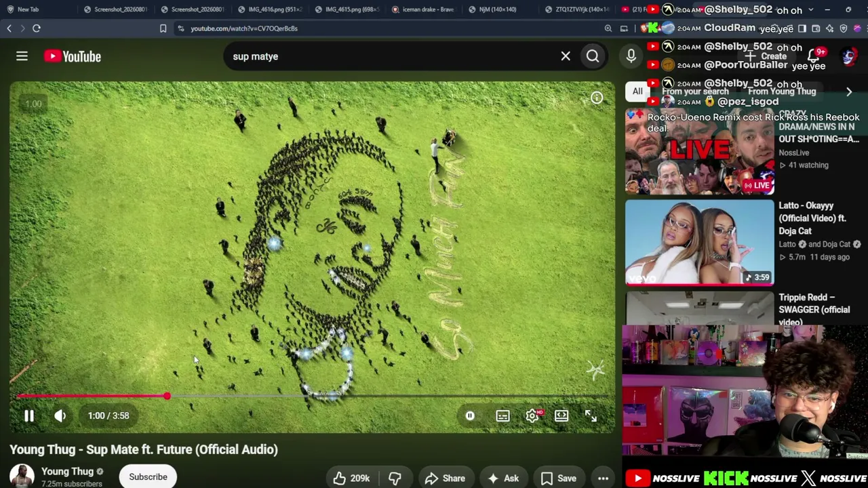
Task: Pause the video
Action: (x=29, y=415)
